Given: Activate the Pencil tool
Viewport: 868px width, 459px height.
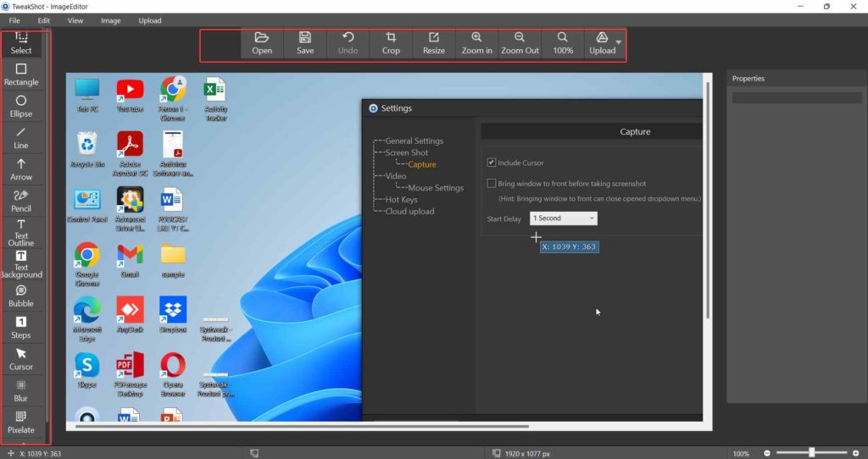Looking at the screenshot, I should click(x=21, y=202).
